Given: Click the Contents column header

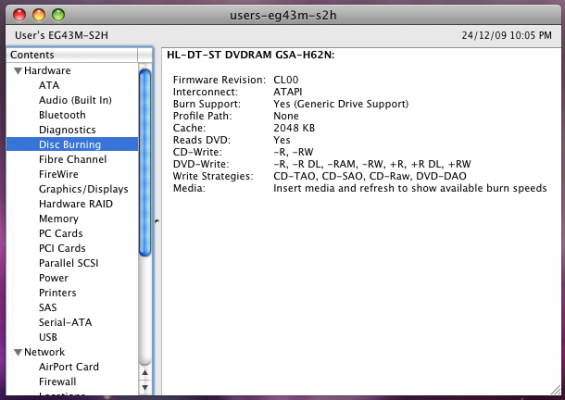Looking at the screenshot, I should (72, 55).
